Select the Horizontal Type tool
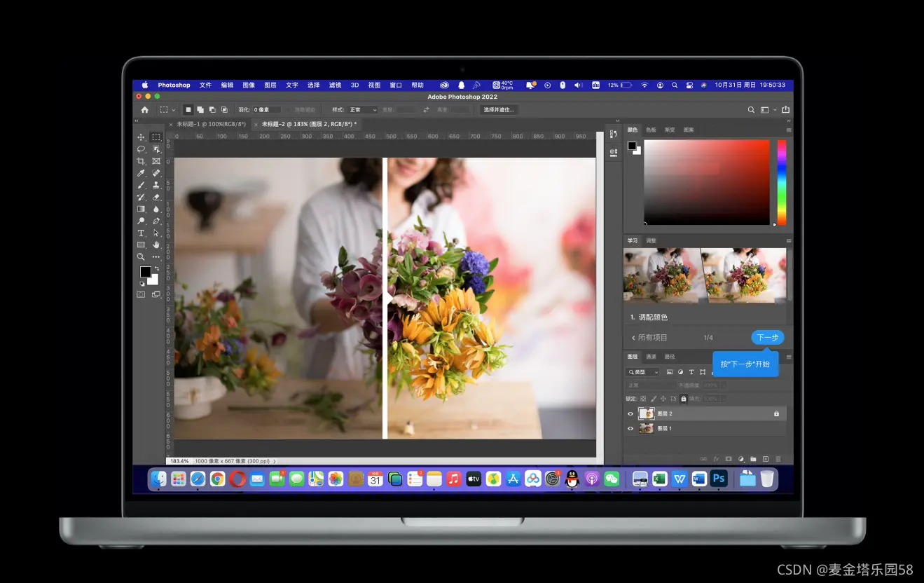Viewport: 924px width, 583px height. 141,233
